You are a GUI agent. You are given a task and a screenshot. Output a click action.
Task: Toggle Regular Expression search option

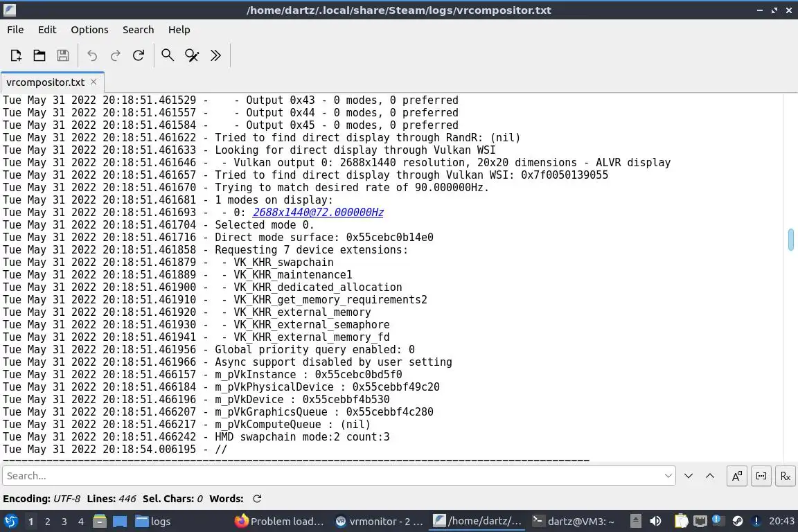786,476
